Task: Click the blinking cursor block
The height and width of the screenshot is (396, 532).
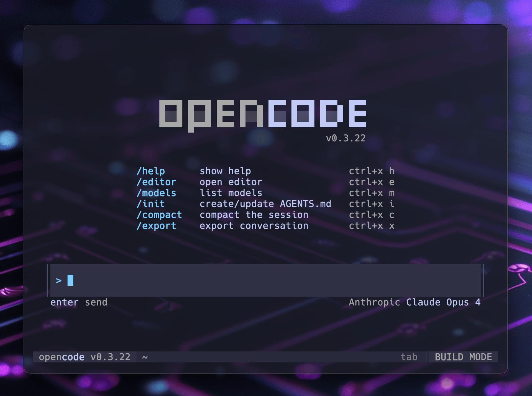Action: pyautogui.click(x=70, y=280)
